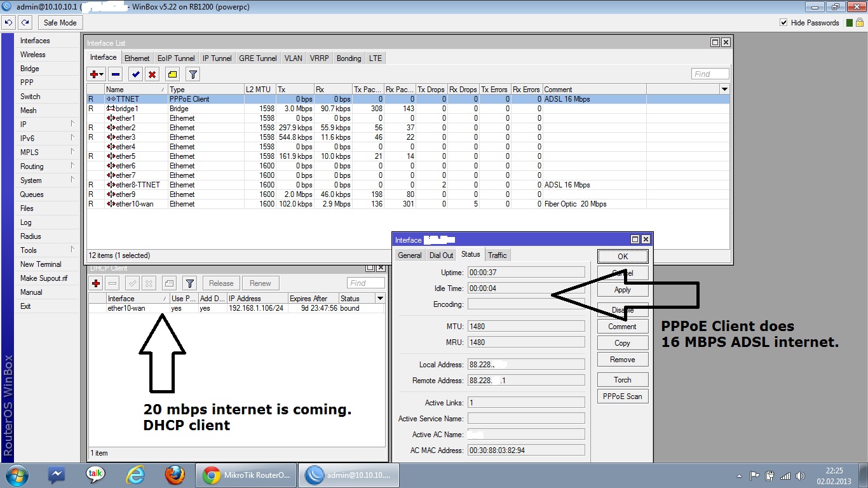This screenshot has height=488, width=868.
Task: Switch to the EoIP Tunnel tab
Action: pyautogui.click(x=176, y=58)
